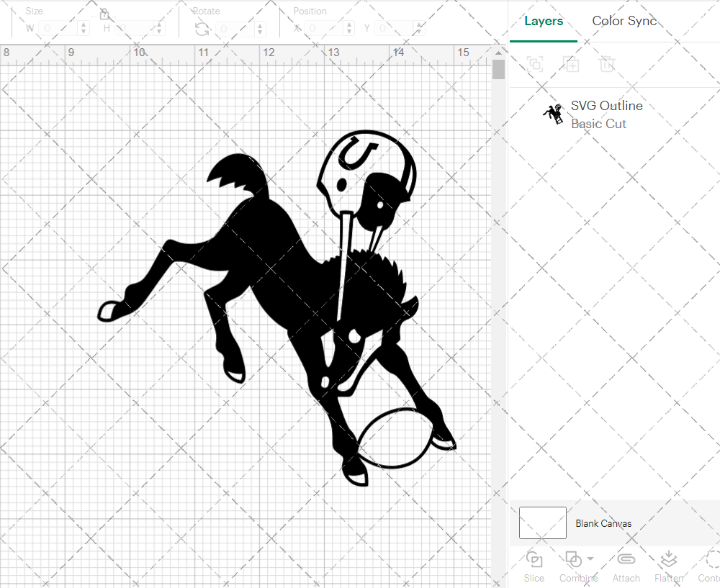
Task: Click the Position Y input field
Action: (395, 29)
